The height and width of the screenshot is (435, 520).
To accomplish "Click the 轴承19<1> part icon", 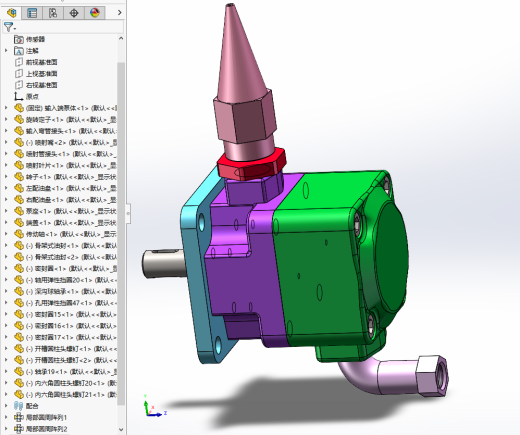I will (x=19, y=372).
